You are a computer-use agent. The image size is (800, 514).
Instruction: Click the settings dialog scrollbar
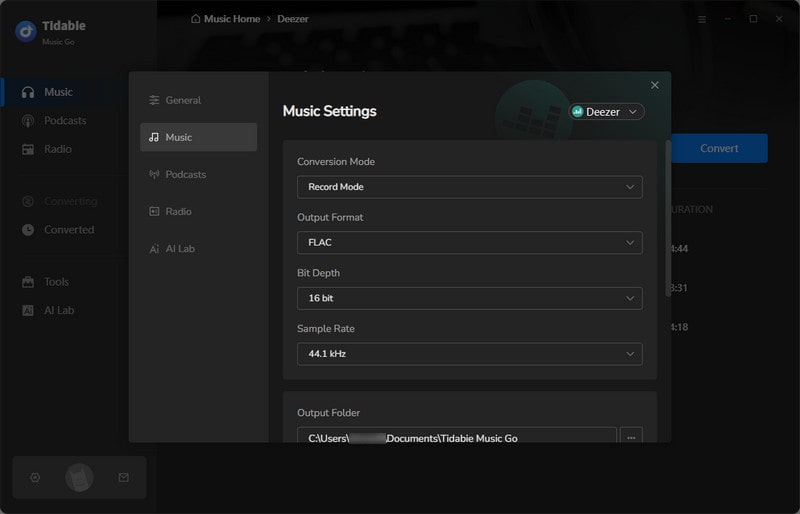(668, 218)
